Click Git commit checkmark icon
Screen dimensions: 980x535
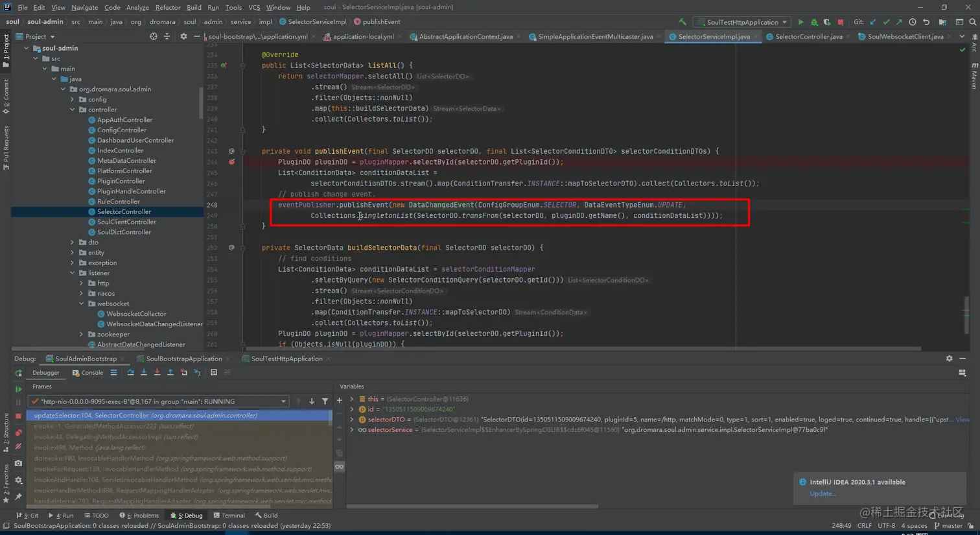pyautogui.click(x=886, y=22)
